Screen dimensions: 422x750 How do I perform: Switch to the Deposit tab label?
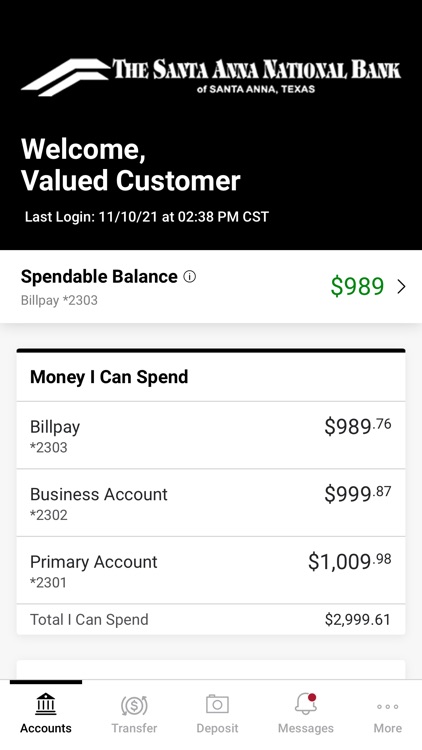pyautogui.click(x=217, y=728)
